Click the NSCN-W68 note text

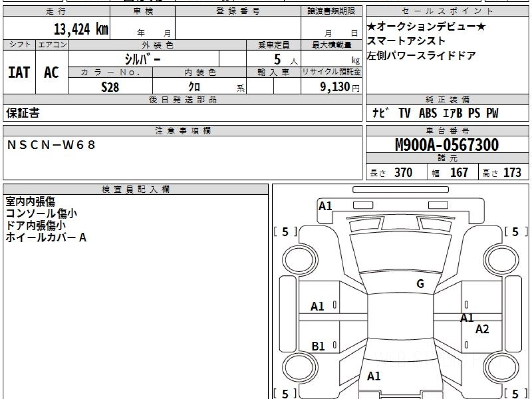(51, 145)
